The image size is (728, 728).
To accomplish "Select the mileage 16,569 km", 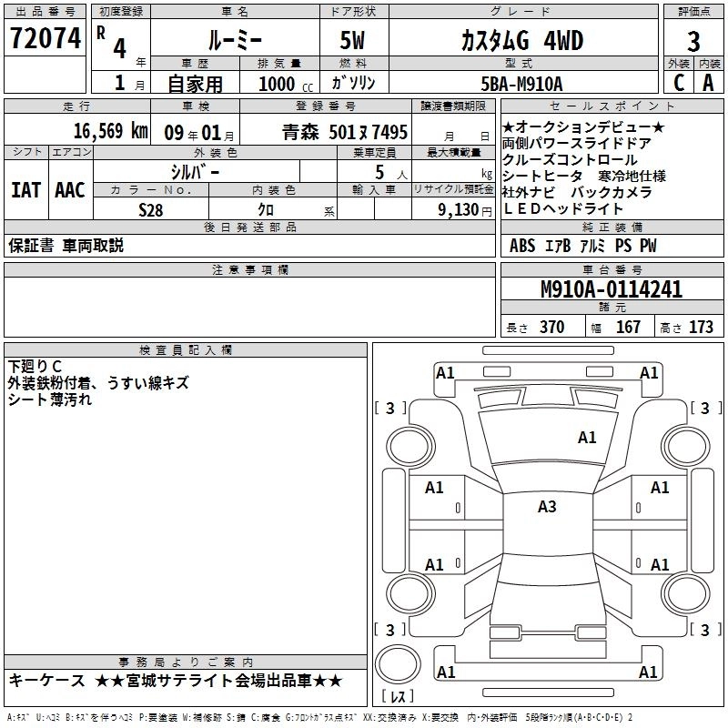I will point(111,130).
